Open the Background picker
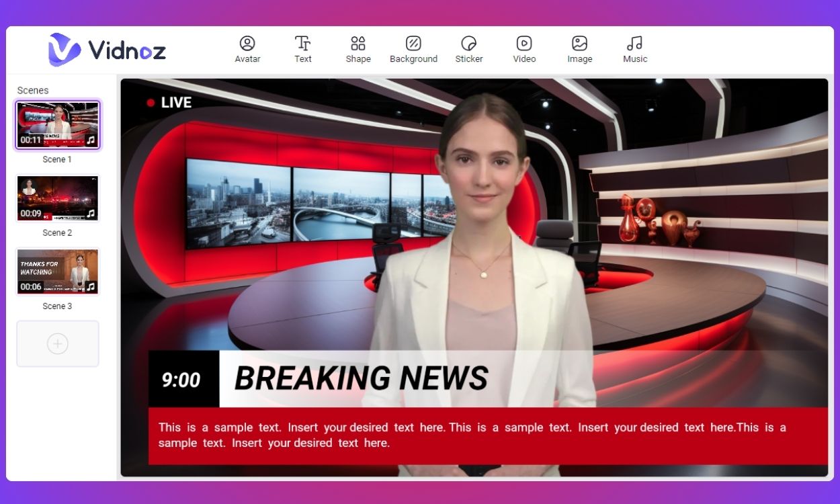Viewport: 840px width, 504px height. pos(413,49)
